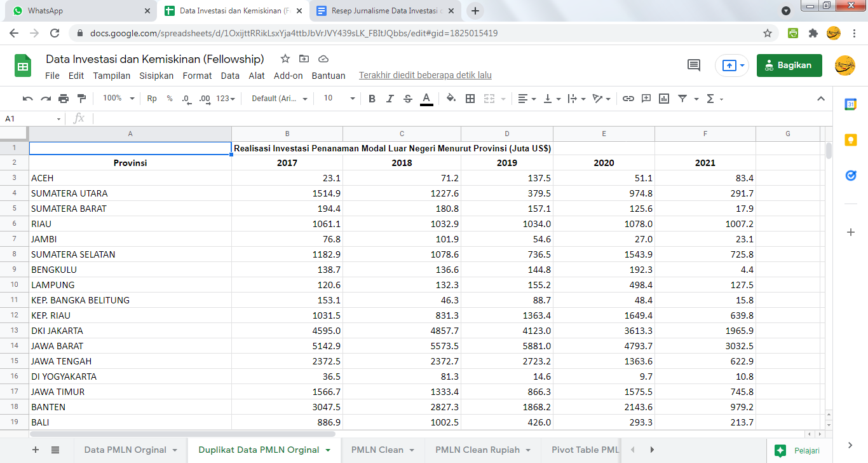Insert a chart using the chart icon
This screenshot has width=868, height=463.
pyautogui.click(x=664, y=99)
